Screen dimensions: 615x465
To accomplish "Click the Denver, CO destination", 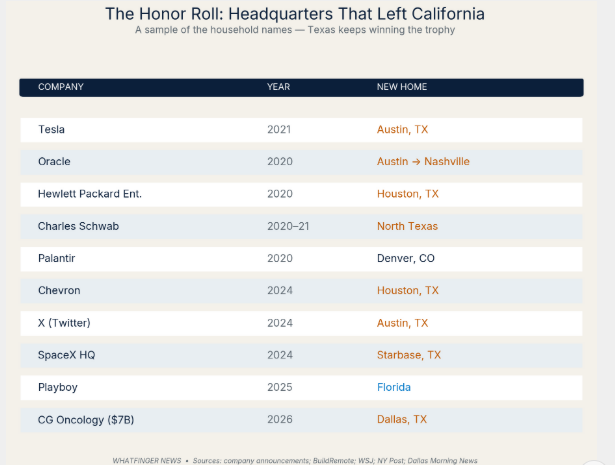I will click(x=406, y=258).
